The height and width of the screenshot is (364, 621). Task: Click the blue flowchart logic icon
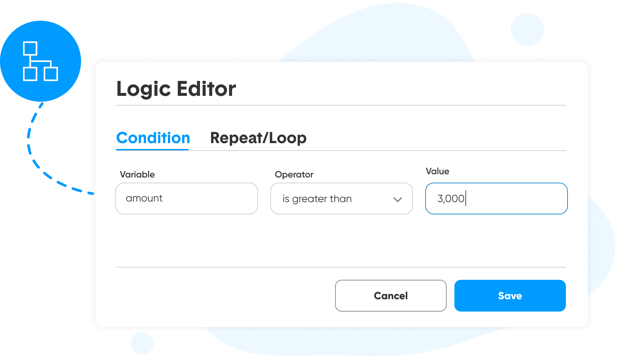click(41, 61)
